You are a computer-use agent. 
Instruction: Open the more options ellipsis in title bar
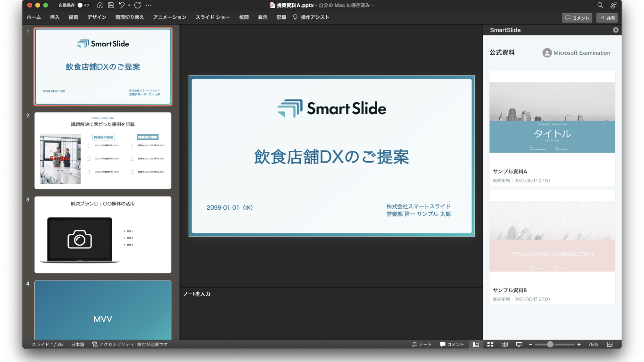click(x=149, y=5)
